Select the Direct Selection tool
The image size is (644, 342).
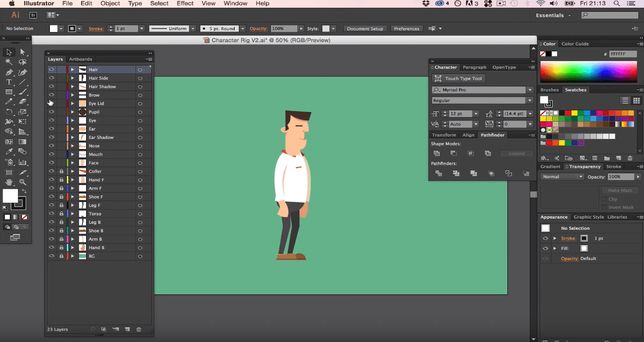point(22,52)
